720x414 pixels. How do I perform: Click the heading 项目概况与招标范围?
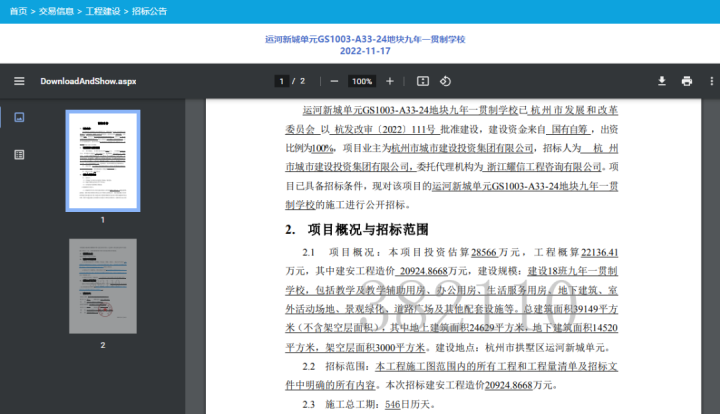368,229
